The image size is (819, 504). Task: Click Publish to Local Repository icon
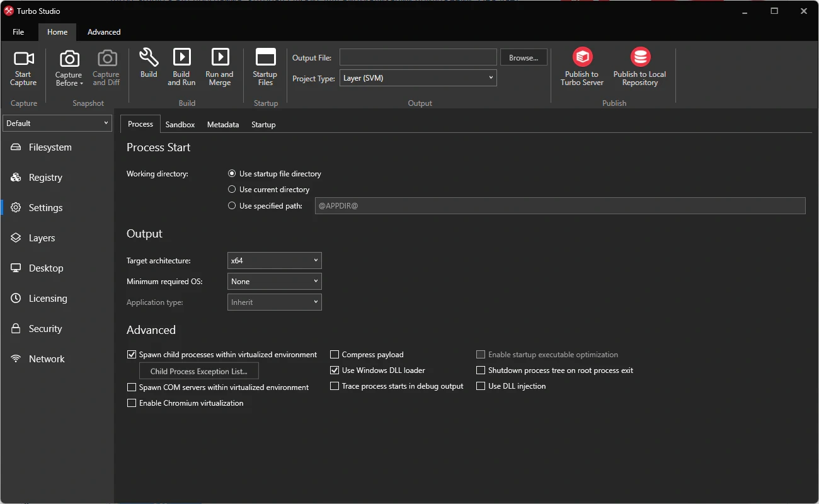coord(640,57)
